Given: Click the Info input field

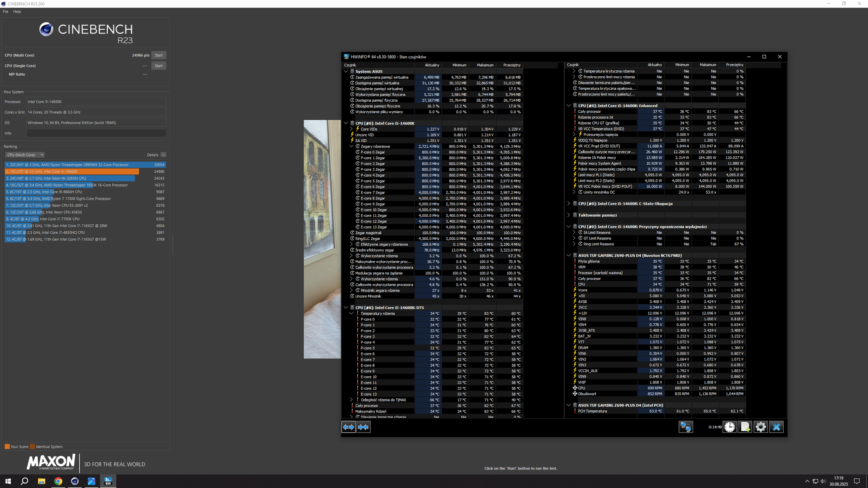Looking at the screenshot, I should click(96, 133).
